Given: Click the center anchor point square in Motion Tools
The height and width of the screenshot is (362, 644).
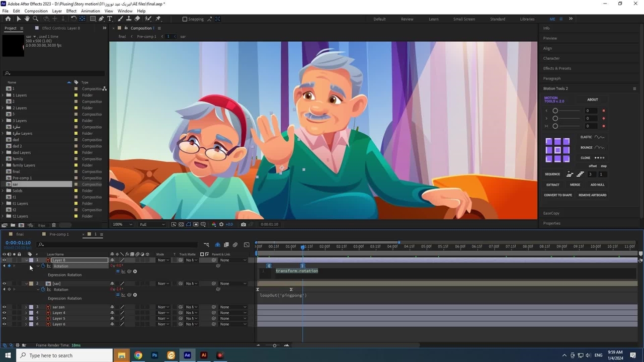Looking at the screenshot, I should click(557, 150).
